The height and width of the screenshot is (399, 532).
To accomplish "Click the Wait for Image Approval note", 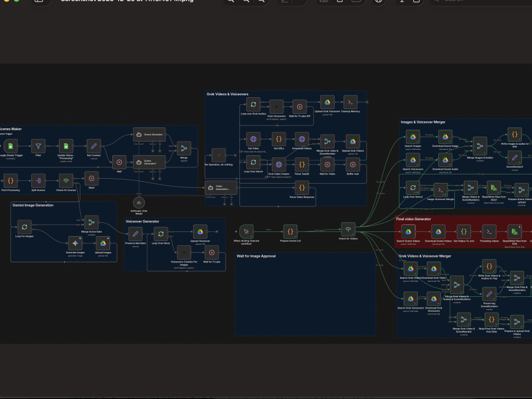I will (305, 294).
